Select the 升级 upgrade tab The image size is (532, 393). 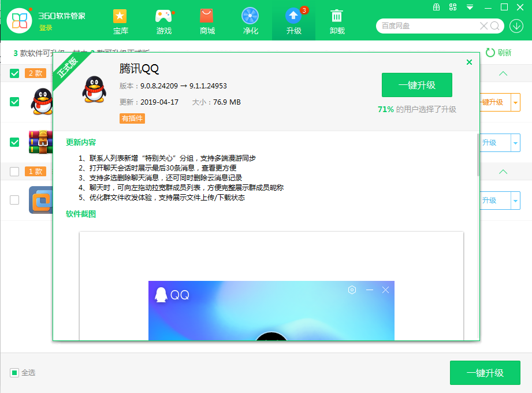294,21
